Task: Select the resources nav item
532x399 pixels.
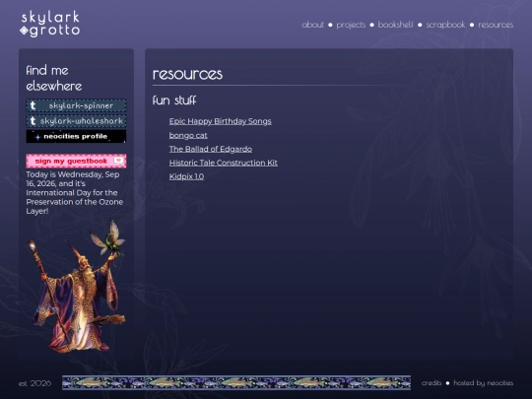Action: tap(496, 25)
